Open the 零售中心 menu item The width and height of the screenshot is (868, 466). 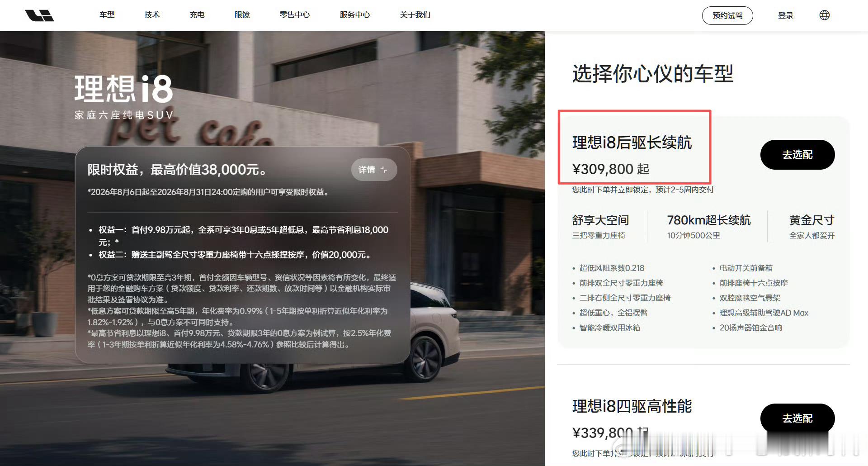295,15
